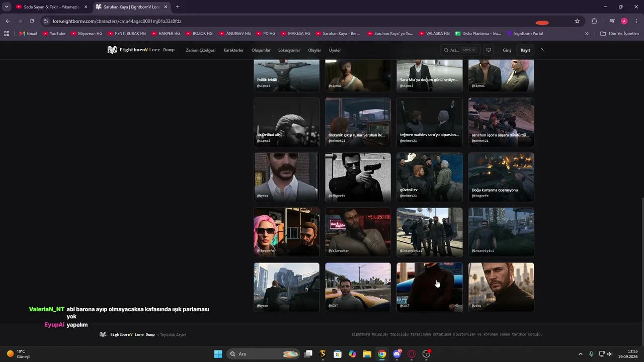Click the Ara search field in header
This screenshot has width=644, height=362.
coord(460,50)
